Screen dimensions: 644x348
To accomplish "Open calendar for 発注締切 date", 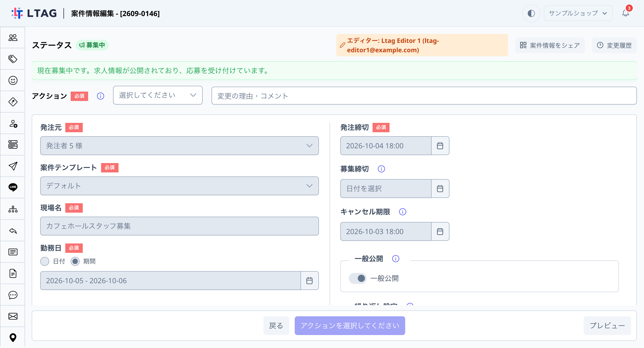I will [x=440, y=146].
